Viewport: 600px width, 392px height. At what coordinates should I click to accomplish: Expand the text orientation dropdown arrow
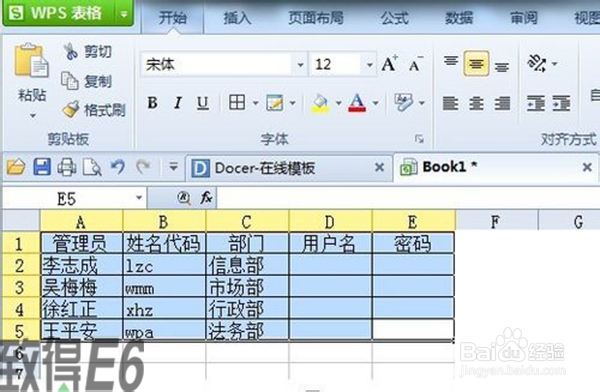[554, 64]
